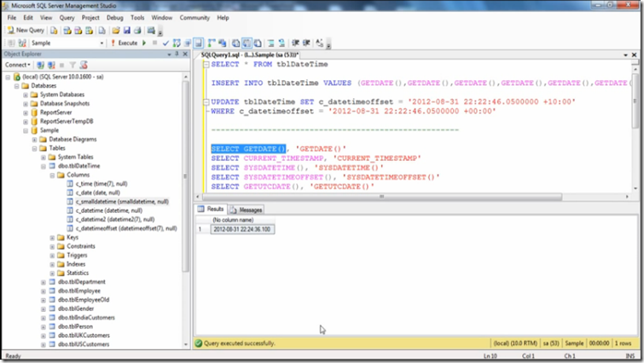Toggle the IntelliSense Enabled button
This screenshot has height=363, width=644.
199,43
